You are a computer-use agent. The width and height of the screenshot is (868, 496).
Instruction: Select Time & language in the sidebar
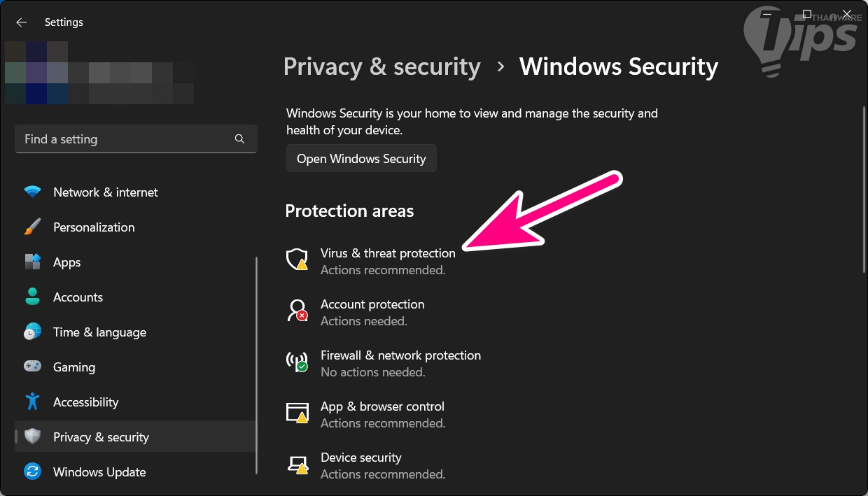(x=99, y=332)
